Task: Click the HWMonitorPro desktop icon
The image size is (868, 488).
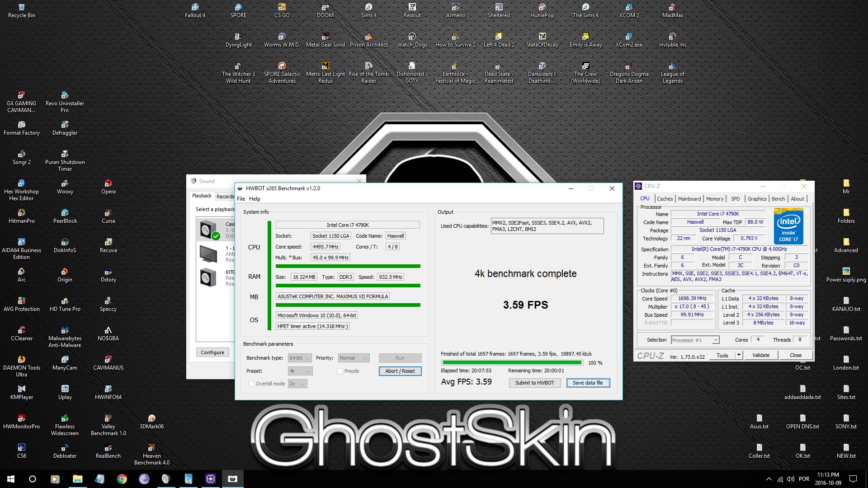Action: 21,422
